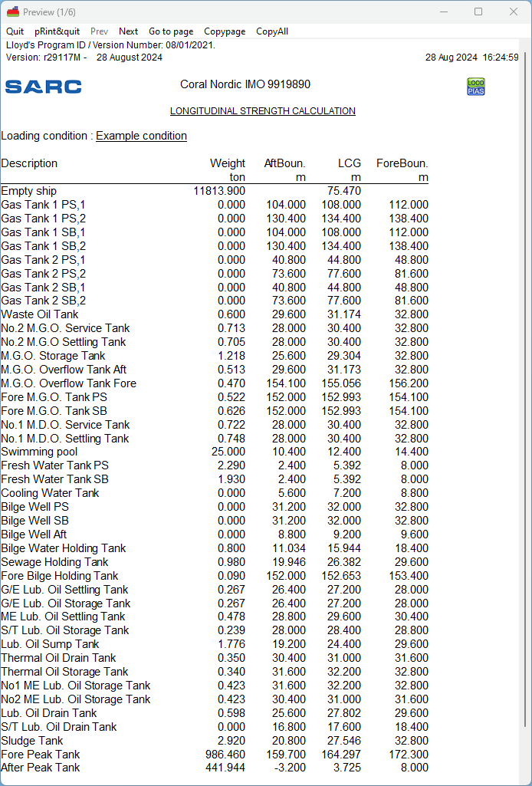532x786 pixels.
Task: Click the Empty ship row
Action: click(28, 191)
